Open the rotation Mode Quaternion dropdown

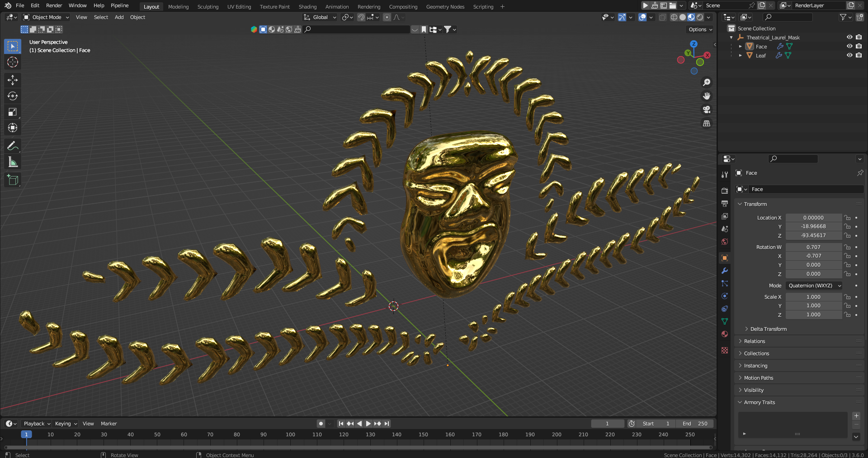click(814, 286)
